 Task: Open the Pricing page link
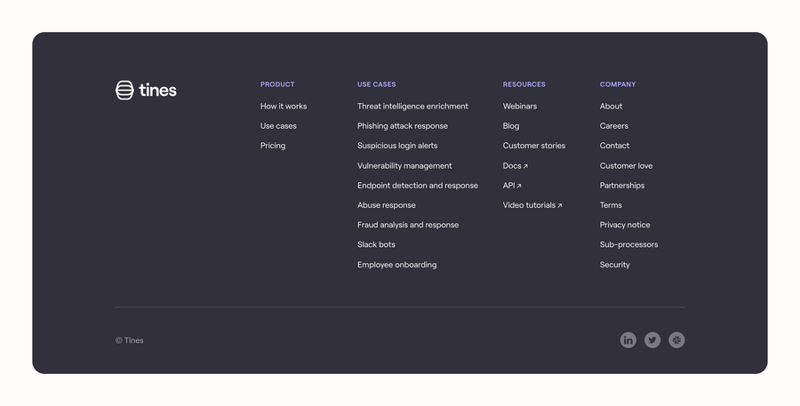pyautogui.click(x=273, y=146)
